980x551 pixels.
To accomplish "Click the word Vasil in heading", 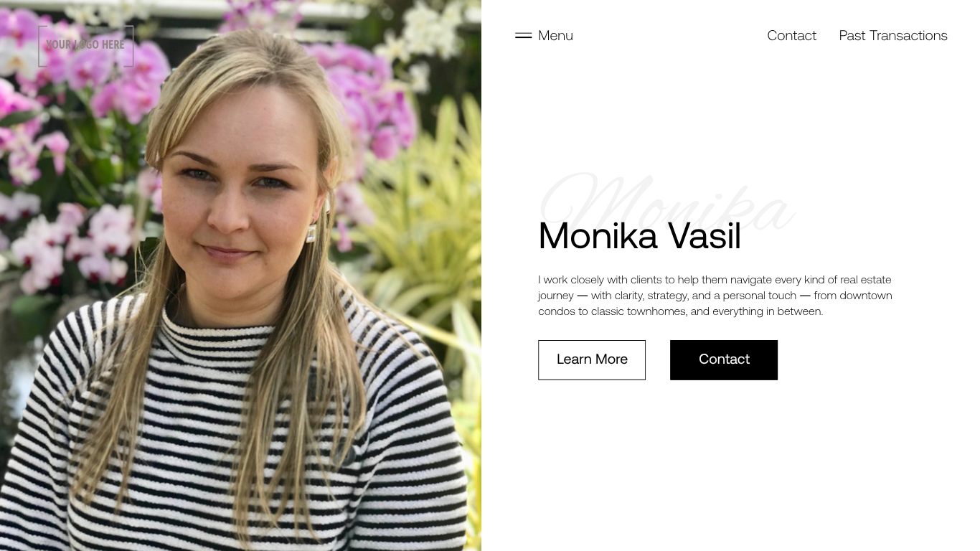I will point(705,236).
